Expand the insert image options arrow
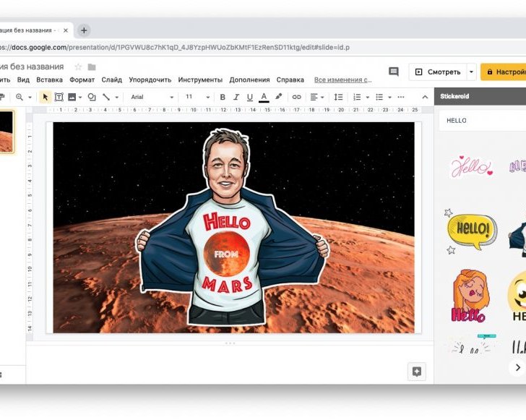Screen dimensions: 526x420 (x=80, y=98)
